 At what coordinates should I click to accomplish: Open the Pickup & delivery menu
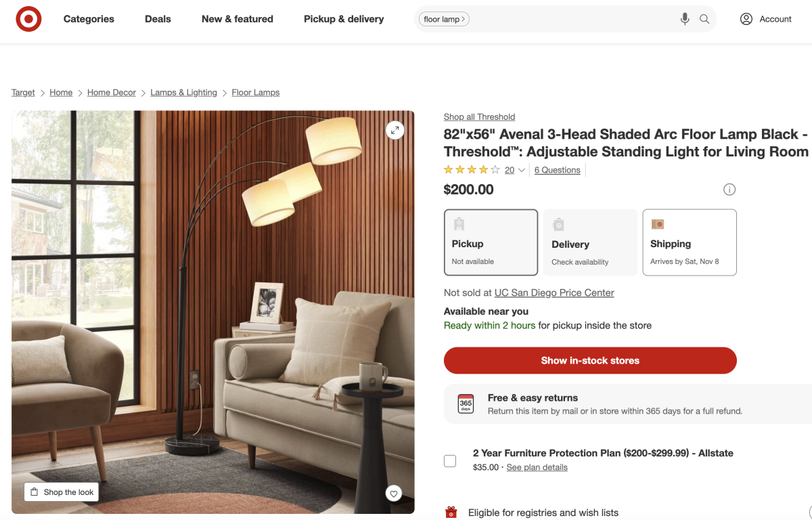coord(344,19)
